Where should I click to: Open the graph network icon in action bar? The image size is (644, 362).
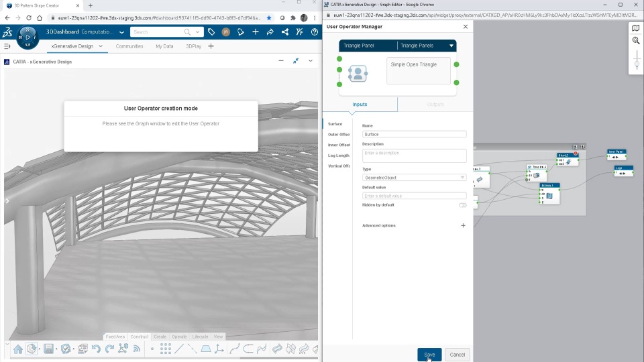click(x=123, y=349)
